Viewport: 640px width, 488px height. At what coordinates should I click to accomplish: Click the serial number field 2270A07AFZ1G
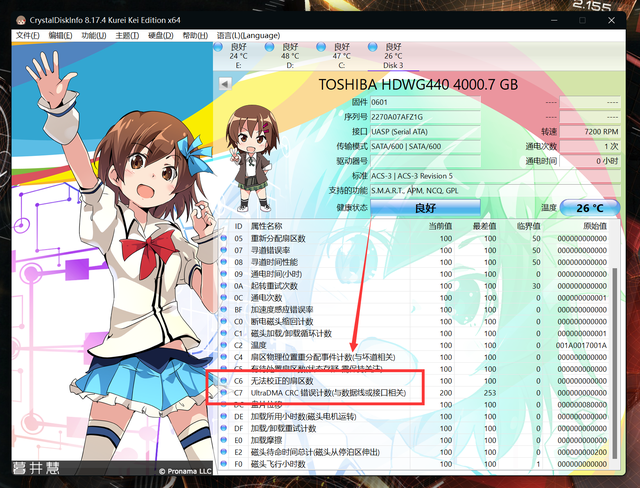point(425,117)
